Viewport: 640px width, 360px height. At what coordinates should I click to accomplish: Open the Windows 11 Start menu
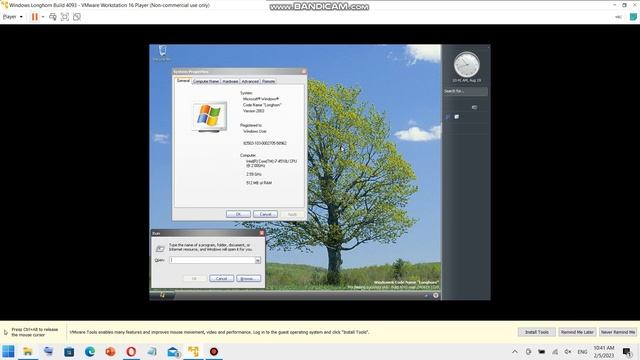[x=8, y=351]
